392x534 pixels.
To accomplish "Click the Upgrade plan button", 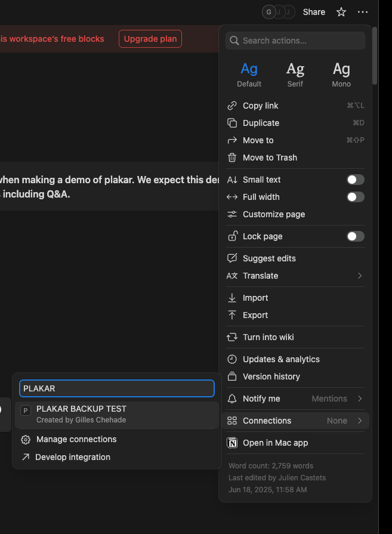I will 150,39.
